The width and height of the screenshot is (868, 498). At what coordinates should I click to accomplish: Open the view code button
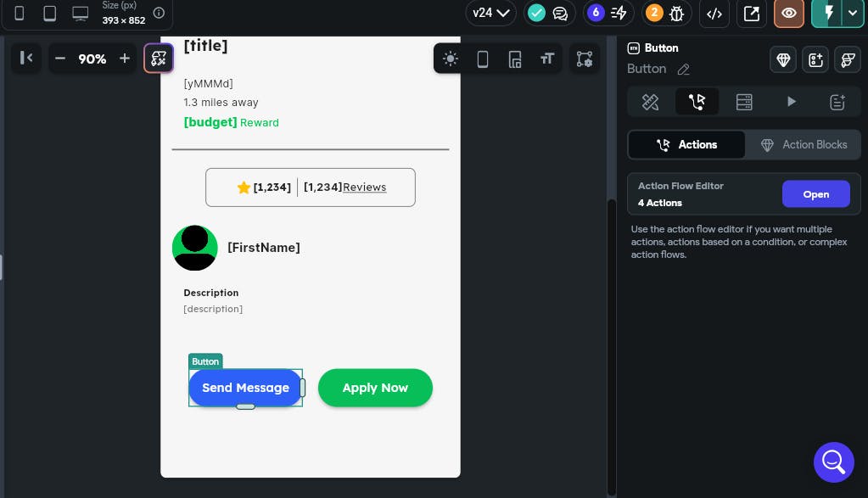[714, 14]
